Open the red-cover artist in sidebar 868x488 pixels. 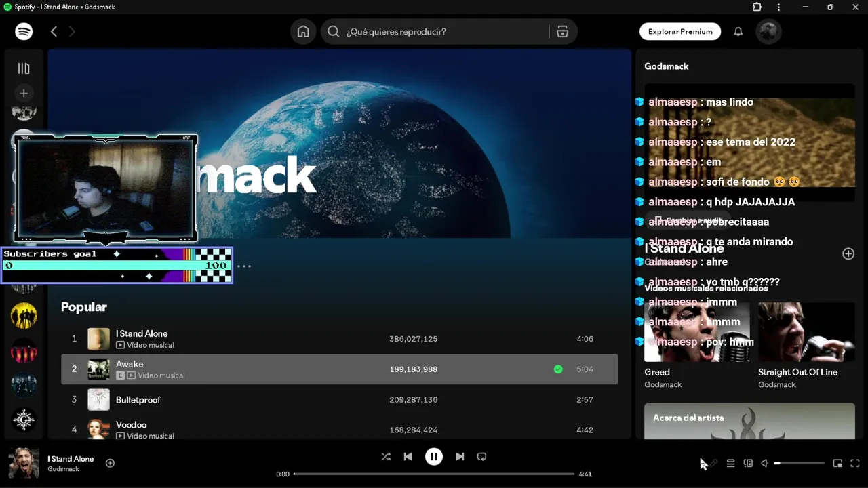pos(24,350)
